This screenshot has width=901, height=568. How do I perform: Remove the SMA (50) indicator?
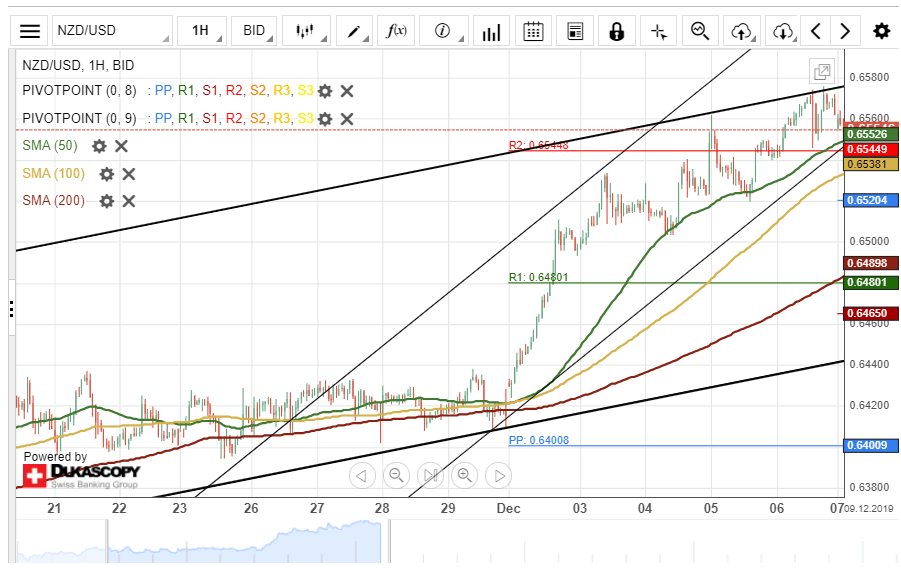[x=121, y=146]
